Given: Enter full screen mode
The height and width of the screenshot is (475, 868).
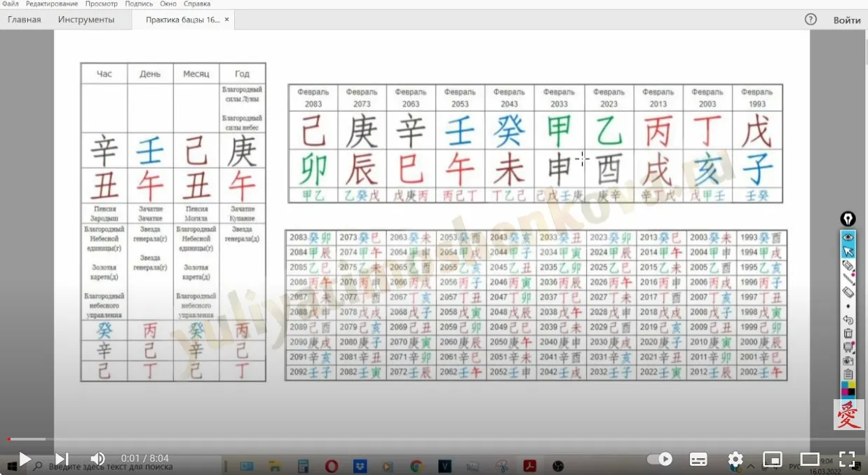Looking at the screenshot, I should pyautogui.click(x=847, y=459).
